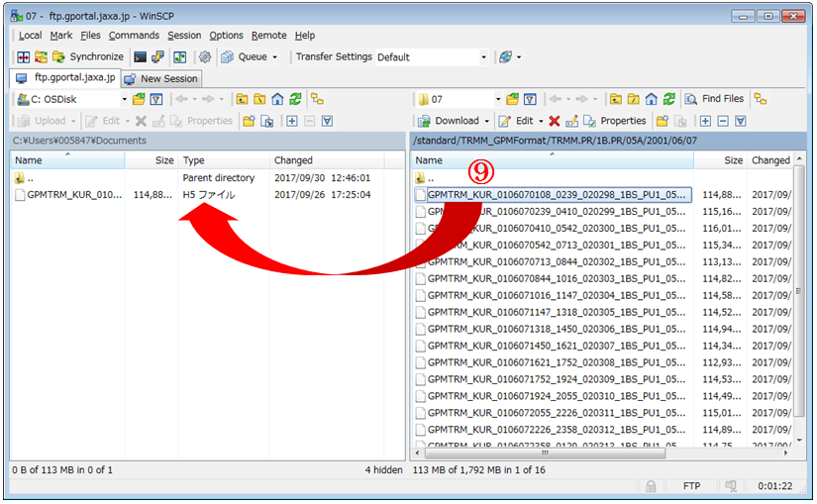
Task: Click remote panel horizontal scrollbar
Action: (545, 454)
